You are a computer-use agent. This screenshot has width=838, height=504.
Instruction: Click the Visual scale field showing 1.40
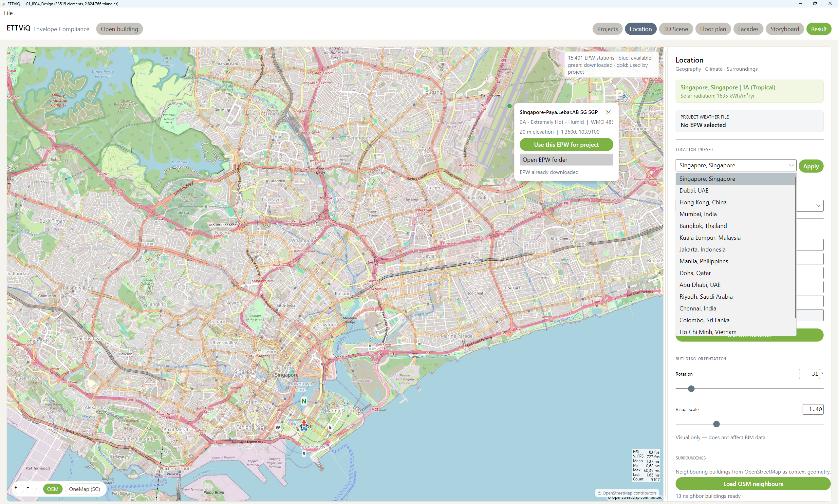click(813, 409)
